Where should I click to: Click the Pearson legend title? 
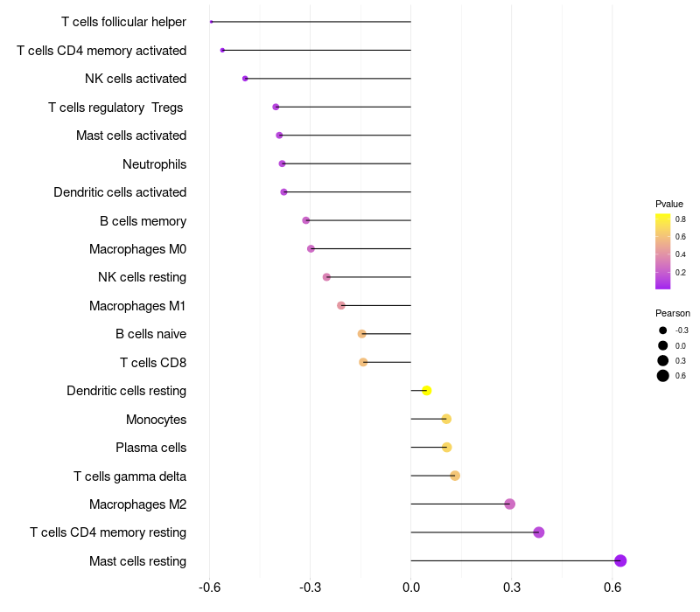coord(672,313)
